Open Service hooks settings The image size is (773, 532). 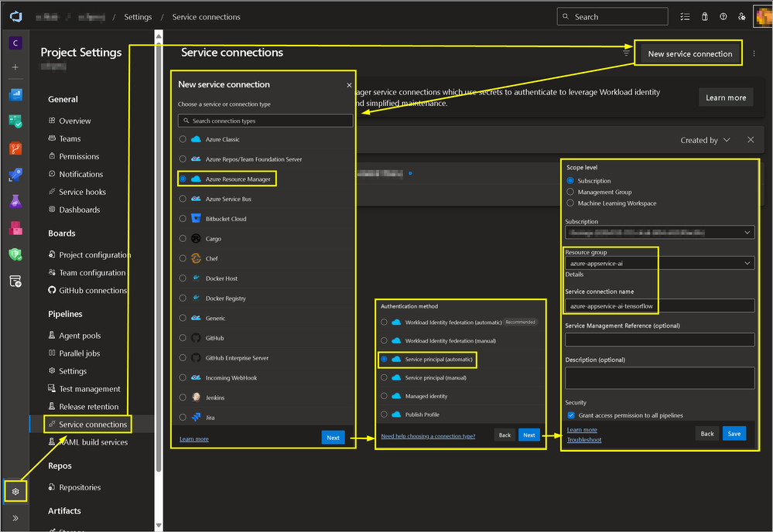(82, 192)
